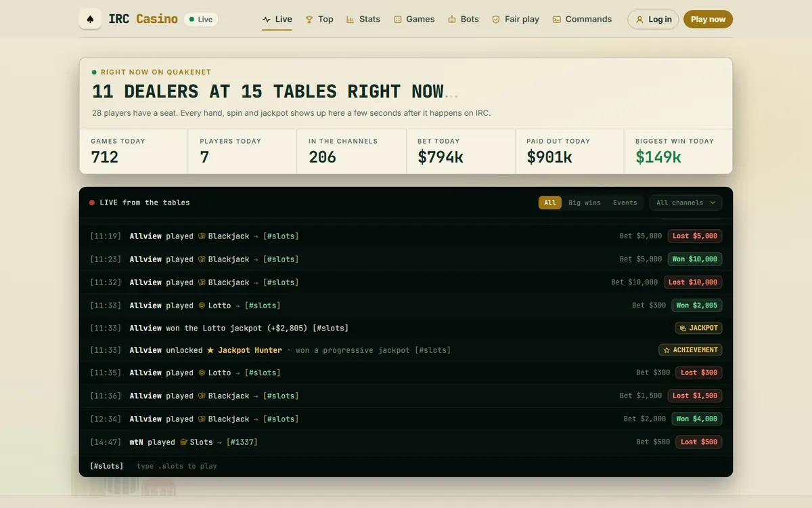
Task: Click the Slots icon in the mtN row
Action: [183, 442]
